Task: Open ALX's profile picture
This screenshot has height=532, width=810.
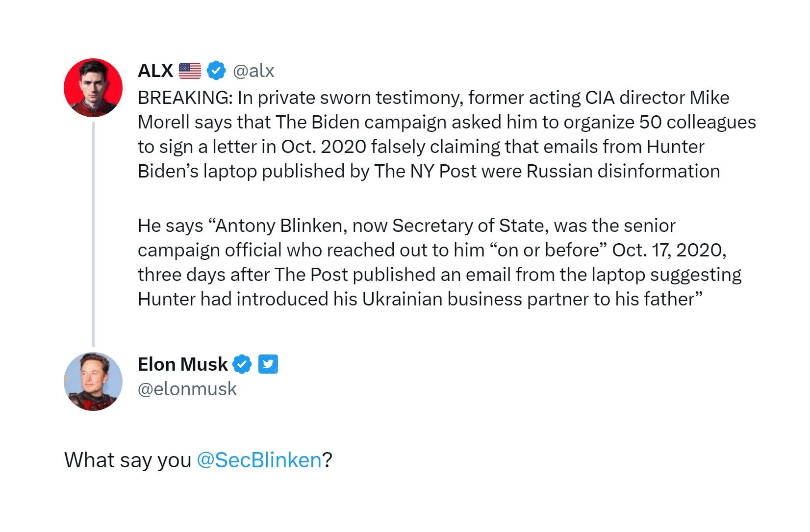Action: click(x=93, y=88)
